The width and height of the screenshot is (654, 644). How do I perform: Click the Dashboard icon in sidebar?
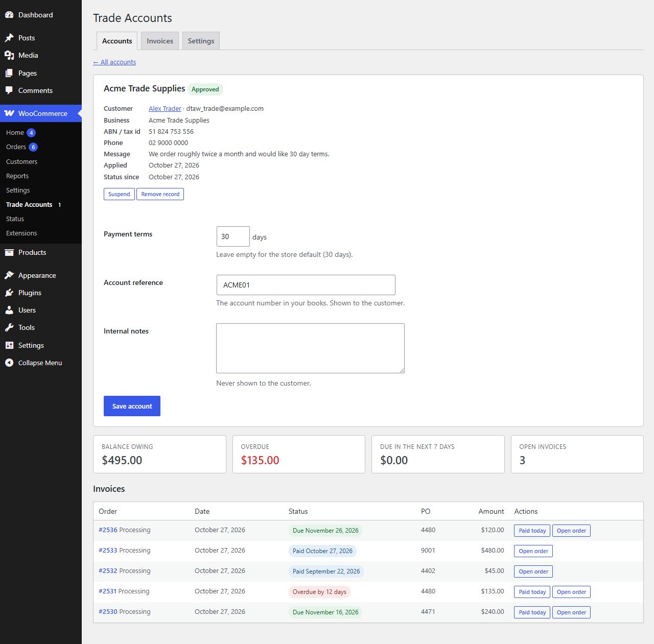9,15
